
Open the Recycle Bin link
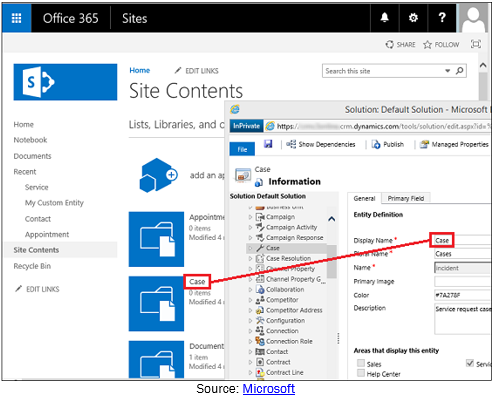pyautogui.click(x=32, y=266)
